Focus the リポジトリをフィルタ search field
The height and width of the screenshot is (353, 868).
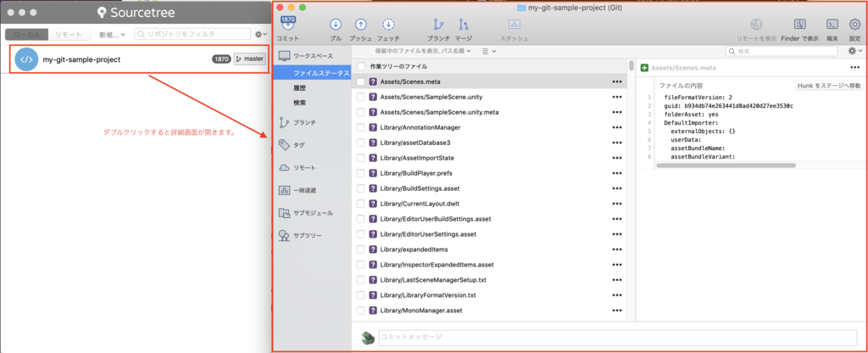(x=192, y=34)
